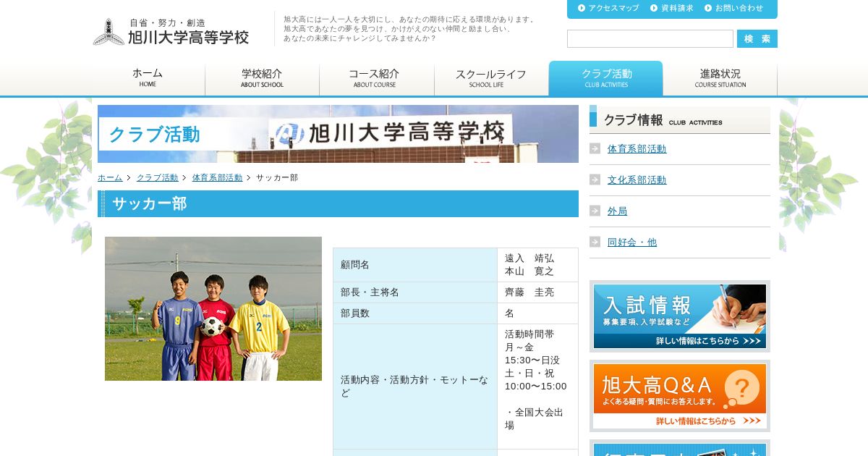Open the 学校紹介 ABOUT SCHOOL tab
The width and height of the screenshot is (868, 456).
[x=262, y=78]
